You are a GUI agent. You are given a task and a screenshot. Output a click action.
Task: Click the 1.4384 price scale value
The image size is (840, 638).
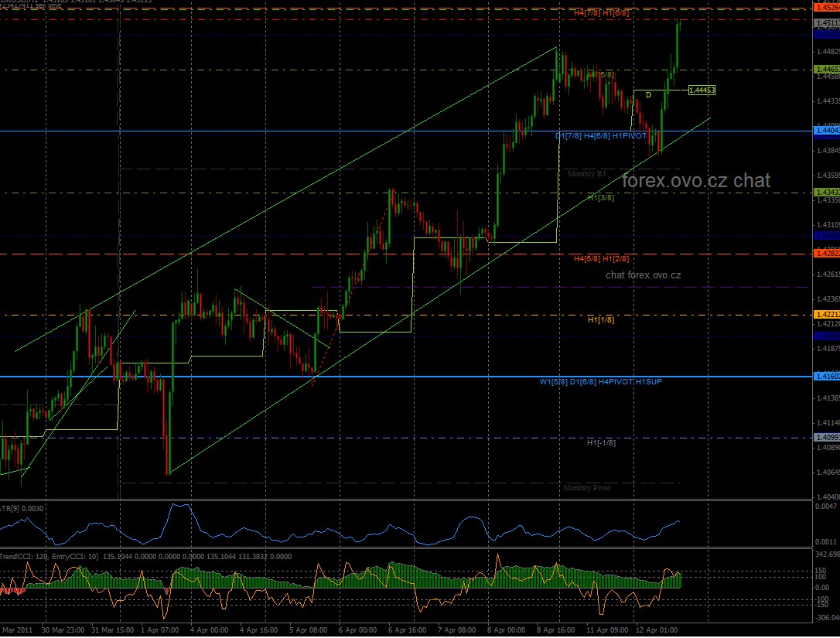pyautogui.click(x=828, y=151)
